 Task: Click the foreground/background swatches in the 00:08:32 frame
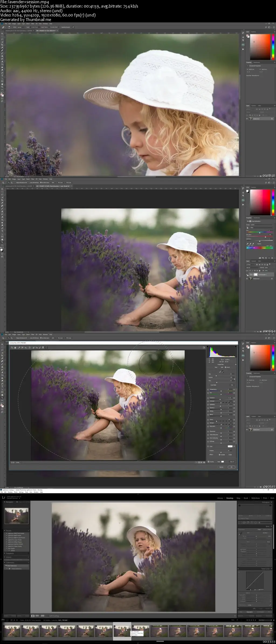click(x=2, y=95)
